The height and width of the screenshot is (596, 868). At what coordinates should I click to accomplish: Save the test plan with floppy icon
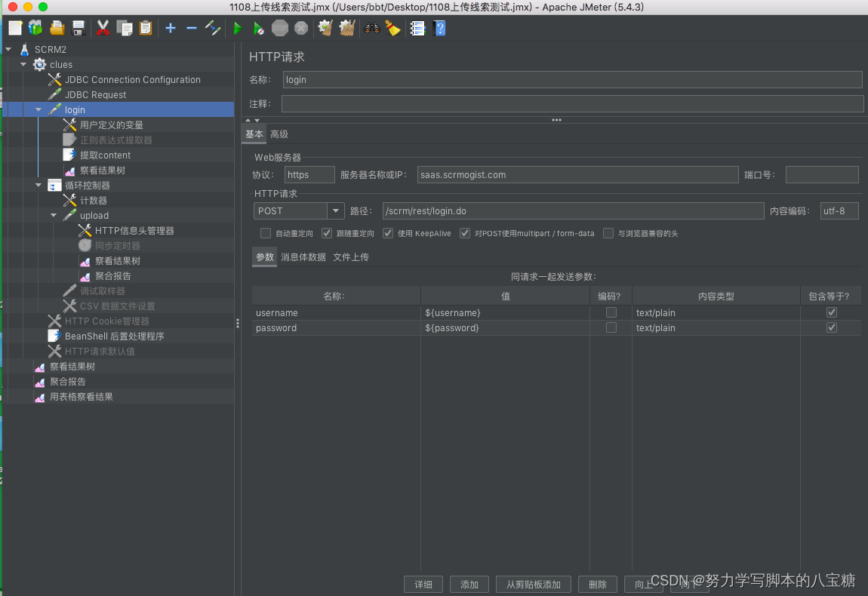coord(78,28)
